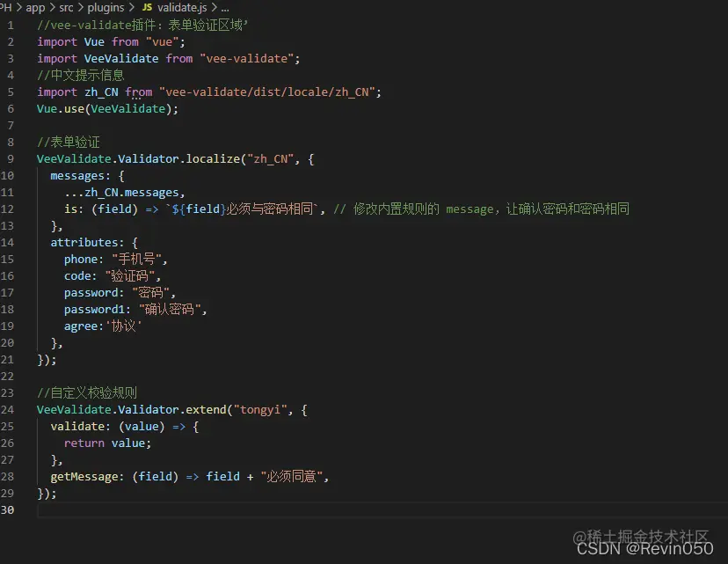Screen dimensions: 728x564
Task: Click the 'app' breadcrumb segment
Action: (x=35, y=7)
